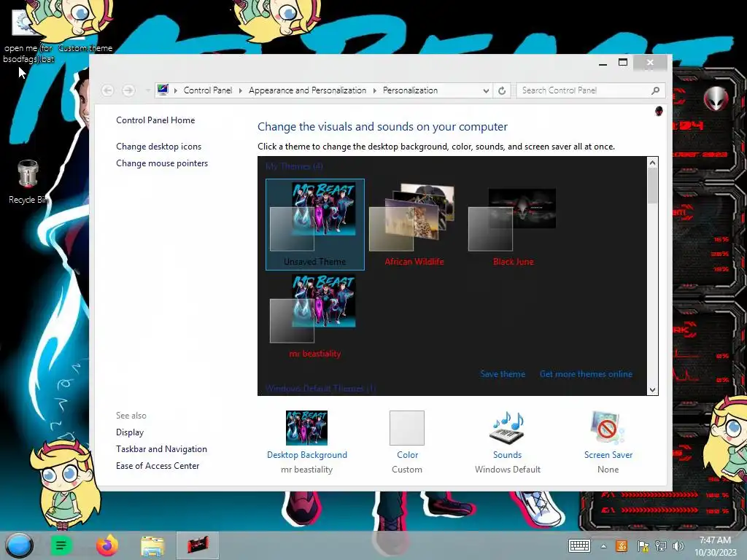The height and width of the screenshot is (560, 747).
Task: Expand the address bar history dropdown
Action: (485, 90)
